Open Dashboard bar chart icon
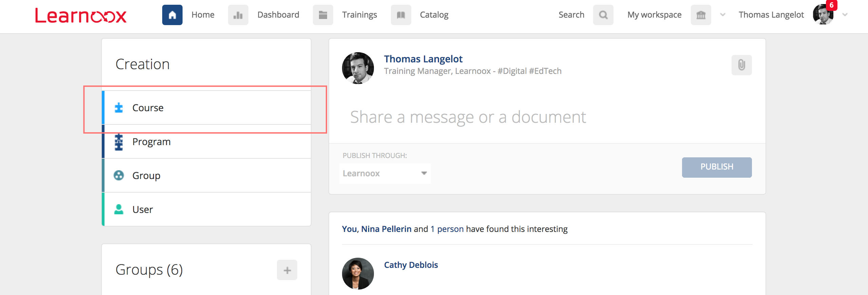 238,15
